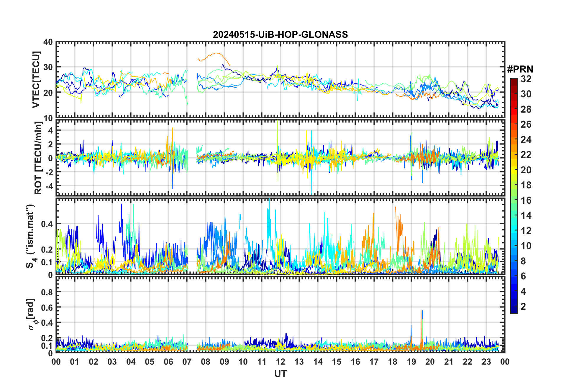Screen dimensions: 561x392
Task: Click VTEC y-axis tick 30
Action: 48,67
